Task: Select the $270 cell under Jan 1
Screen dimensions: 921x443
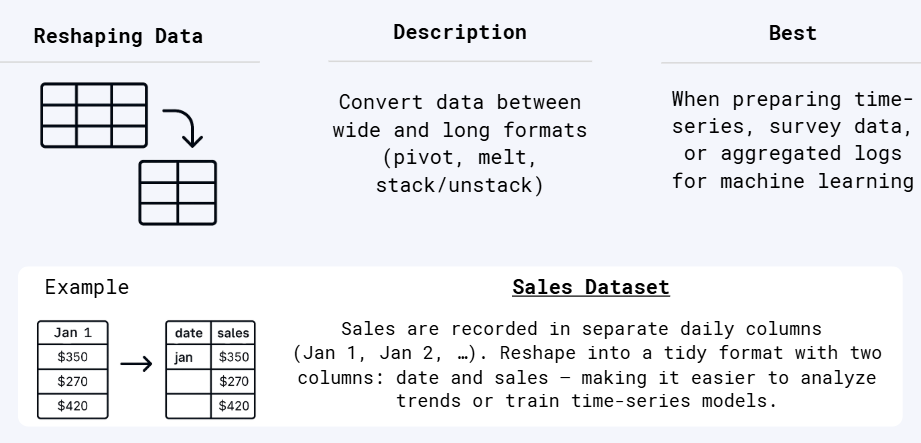Action: [x=72, y=381]
